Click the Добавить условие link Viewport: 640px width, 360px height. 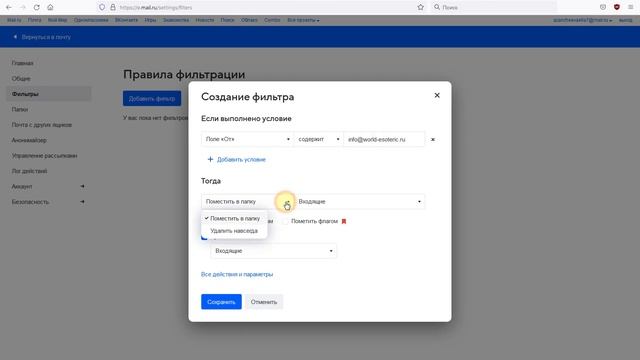click(241, 160)
